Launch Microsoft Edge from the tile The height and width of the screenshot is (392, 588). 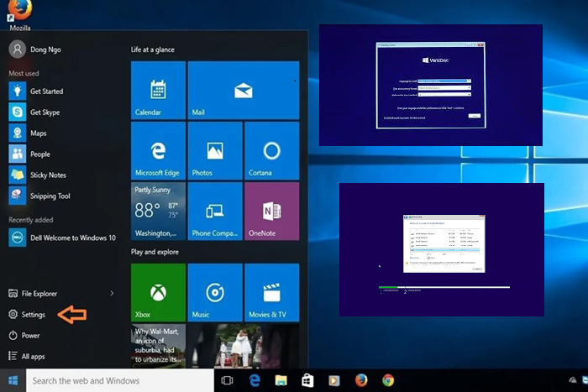point(158,150)
